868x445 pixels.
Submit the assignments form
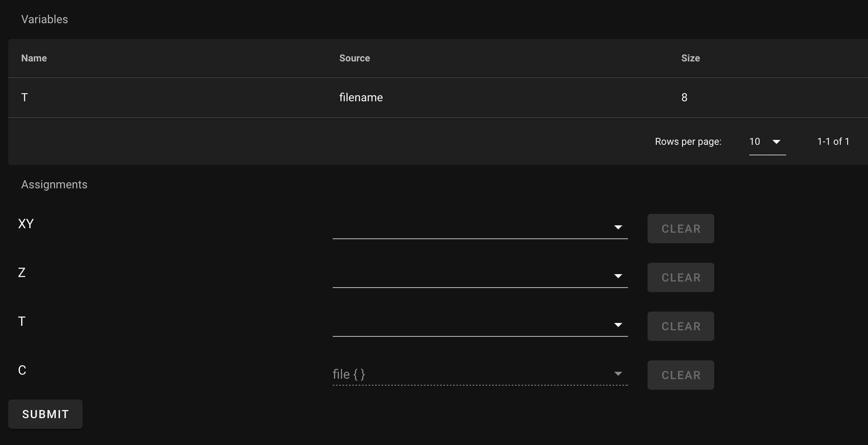pyautogui.click(x=45, y=414)
